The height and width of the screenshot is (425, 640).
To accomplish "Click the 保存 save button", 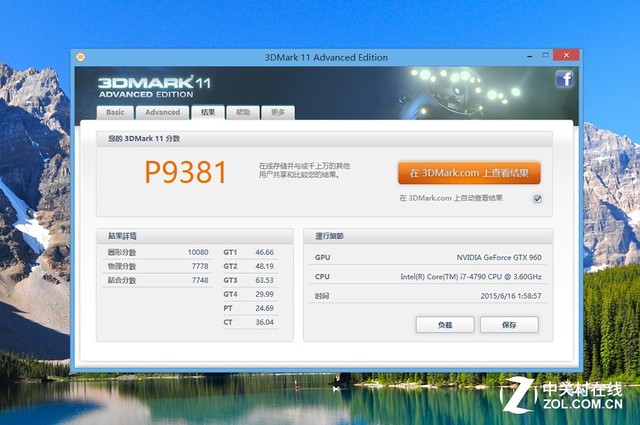I will tap(509, 325).
